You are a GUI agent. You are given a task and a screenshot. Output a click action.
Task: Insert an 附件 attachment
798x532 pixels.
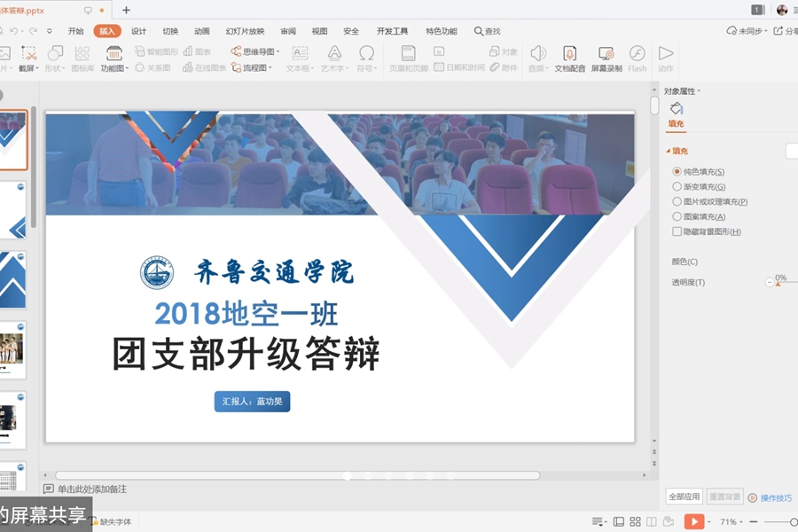504,67
